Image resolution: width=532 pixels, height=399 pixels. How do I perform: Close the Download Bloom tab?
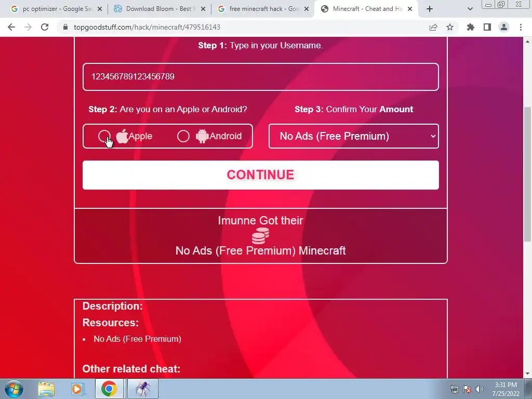coord(203,9)
